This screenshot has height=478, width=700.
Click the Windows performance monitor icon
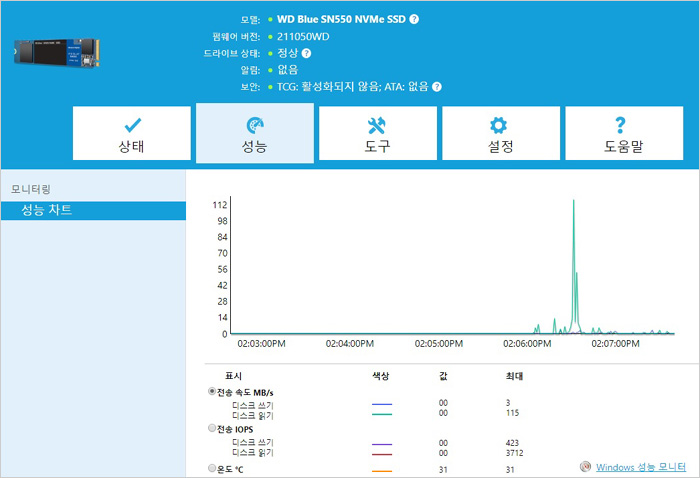585,466
